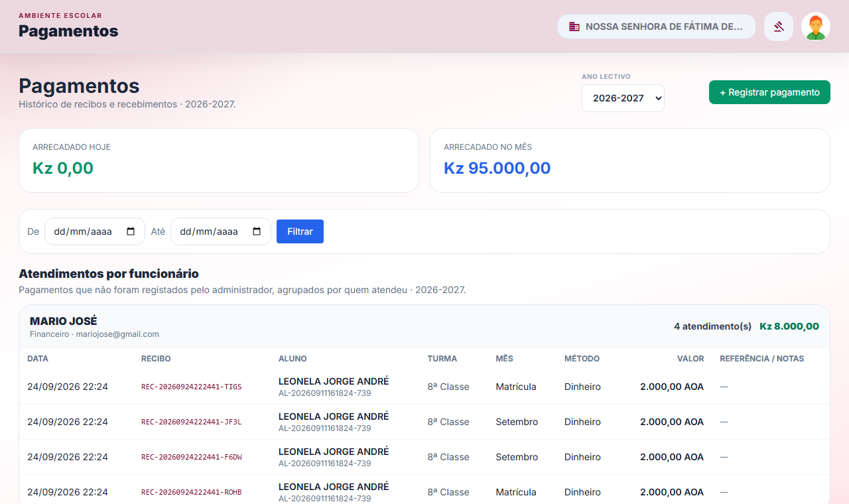Click the VALOR column header
This screenshot has height=504, width=849.
click(690, 359)
